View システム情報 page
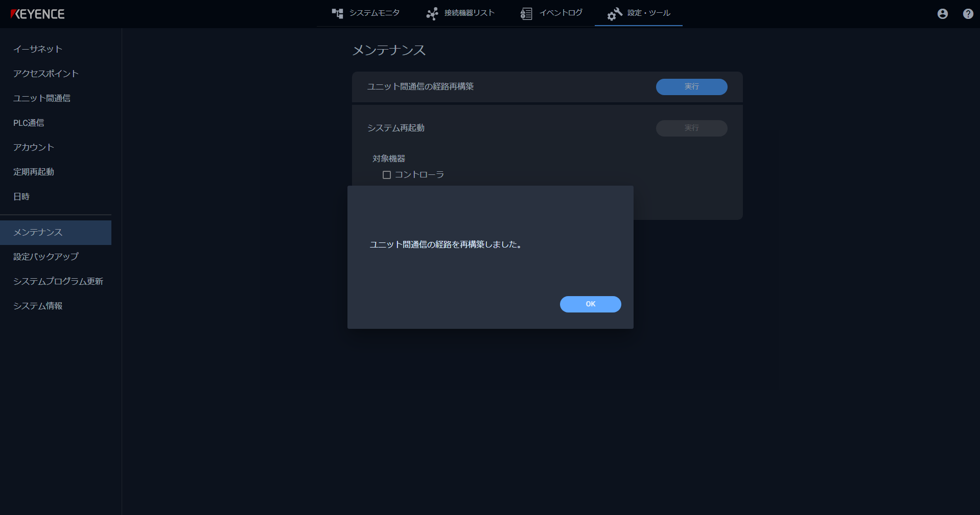Image resolution: width=980 pixels, height=515 pixels. coord(38,306)
